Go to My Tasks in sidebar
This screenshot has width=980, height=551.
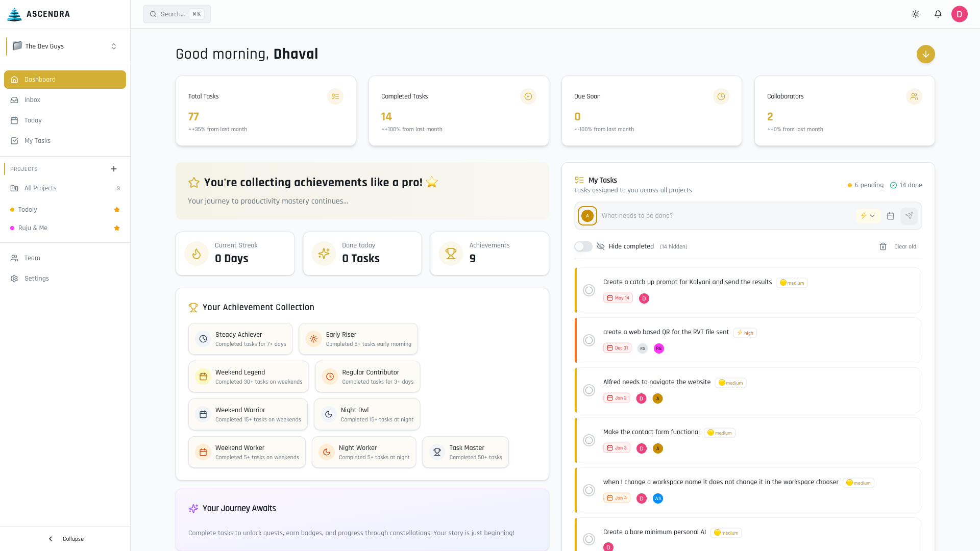coord(37,141)
